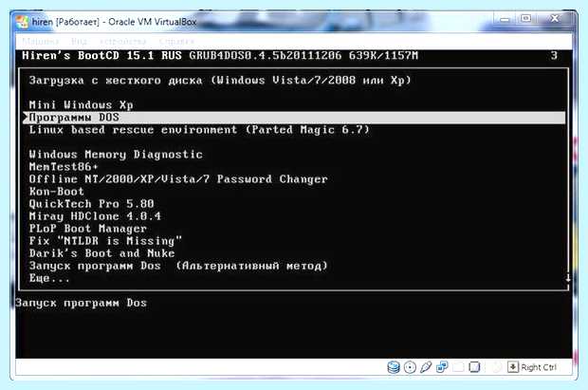Click the hard disk activity status icon

(393, 366)
